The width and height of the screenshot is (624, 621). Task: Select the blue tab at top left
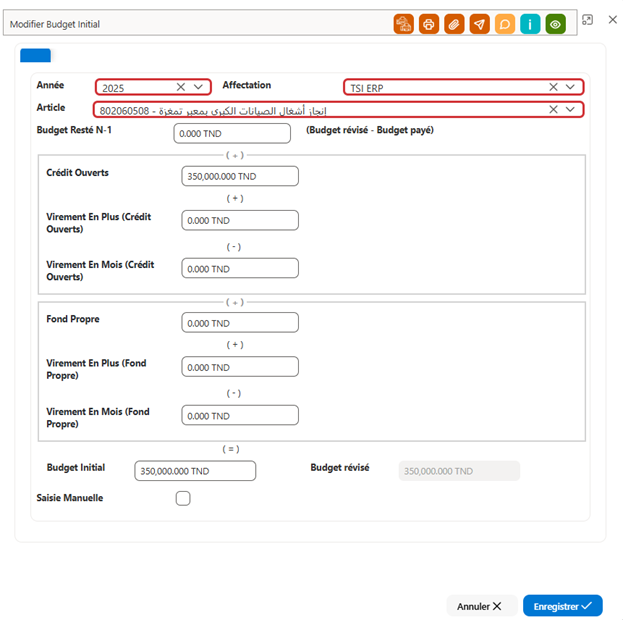pos(35,55)
